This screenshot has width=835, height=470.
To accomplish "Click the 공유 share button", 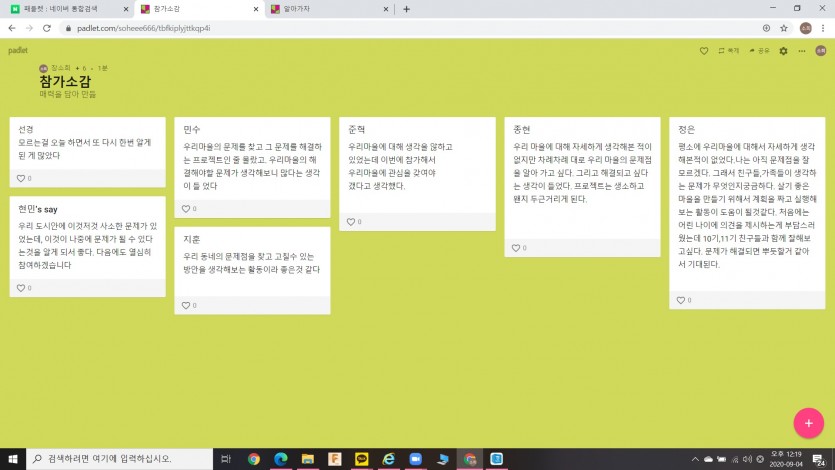I will 759,50.
